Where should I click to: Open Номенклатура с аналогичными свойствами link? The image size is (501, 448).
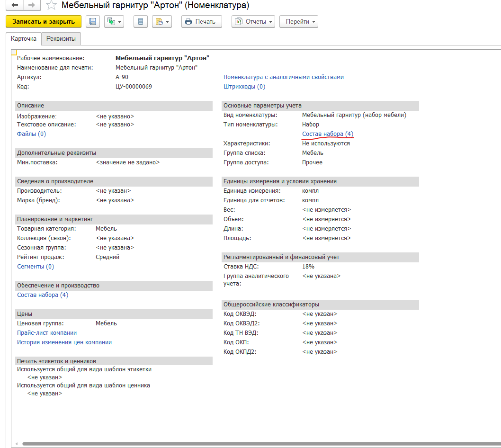click(283, 77)
